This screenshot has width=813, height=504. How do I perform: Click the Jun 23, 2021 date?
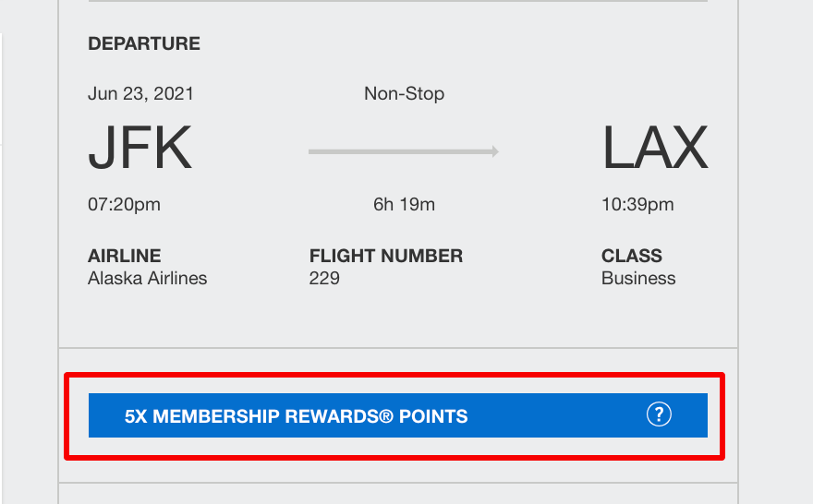141,94
